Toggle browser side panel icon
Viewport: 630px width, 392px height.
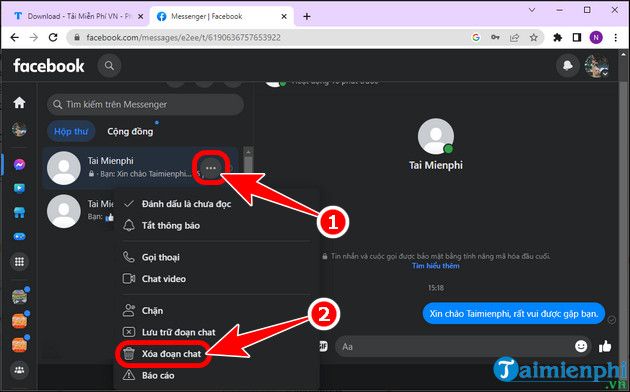point(577,38)
